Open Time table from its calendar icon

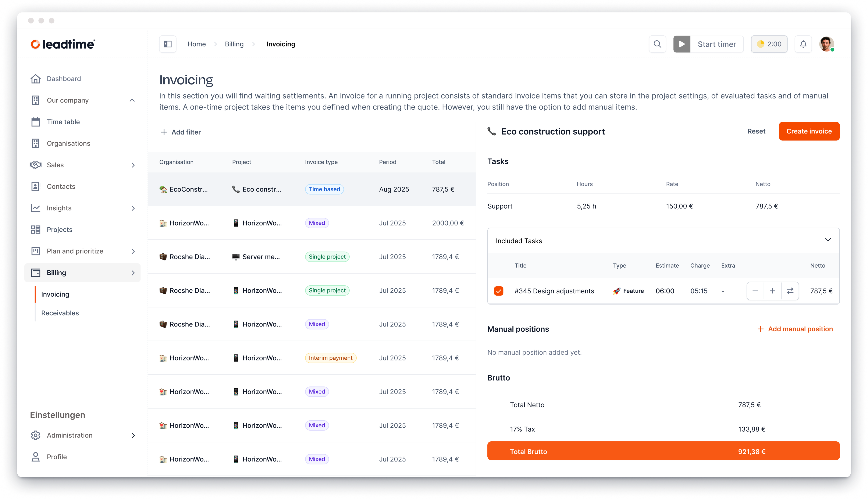click(36, 122)
